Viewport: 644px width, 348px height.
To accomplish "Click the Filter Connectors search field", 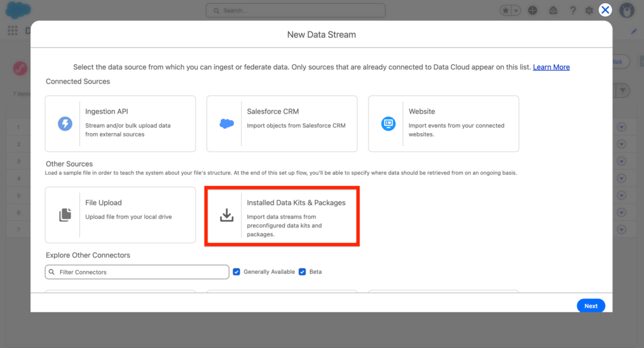I will click(137, 272).
